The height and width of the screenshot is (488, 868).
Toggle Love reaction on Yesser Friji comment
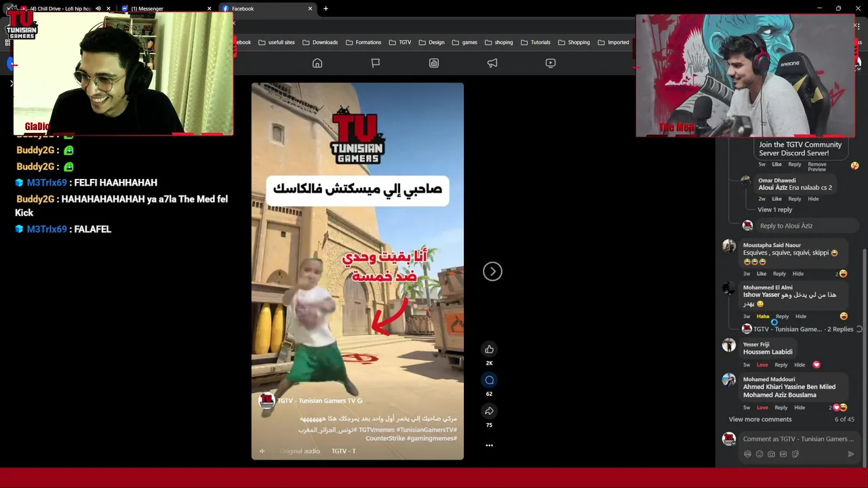762,365
